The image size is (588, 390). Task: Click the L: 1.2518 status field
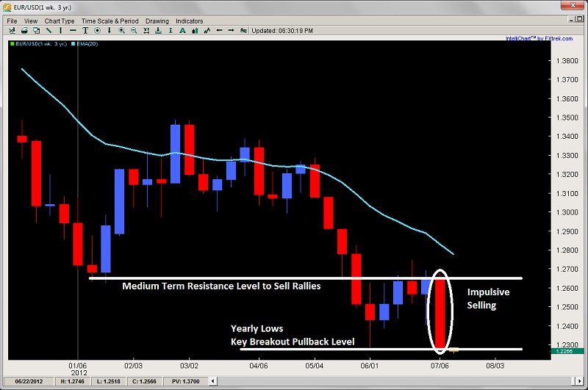point(108,381)
